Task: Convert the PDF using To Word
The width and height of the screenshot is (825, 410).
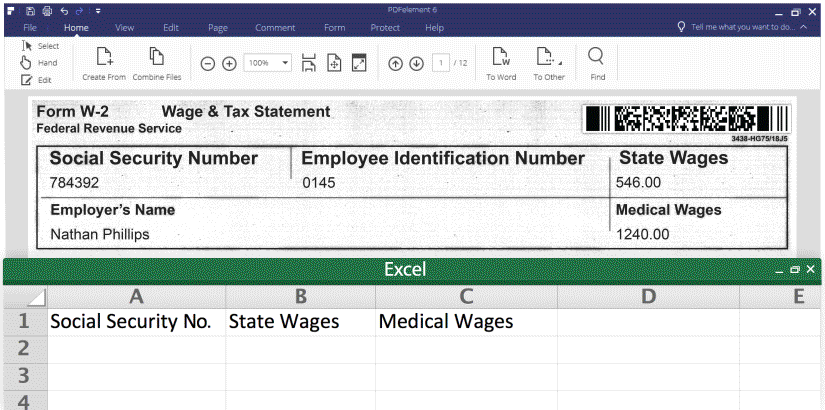Action: coord(501,57)
